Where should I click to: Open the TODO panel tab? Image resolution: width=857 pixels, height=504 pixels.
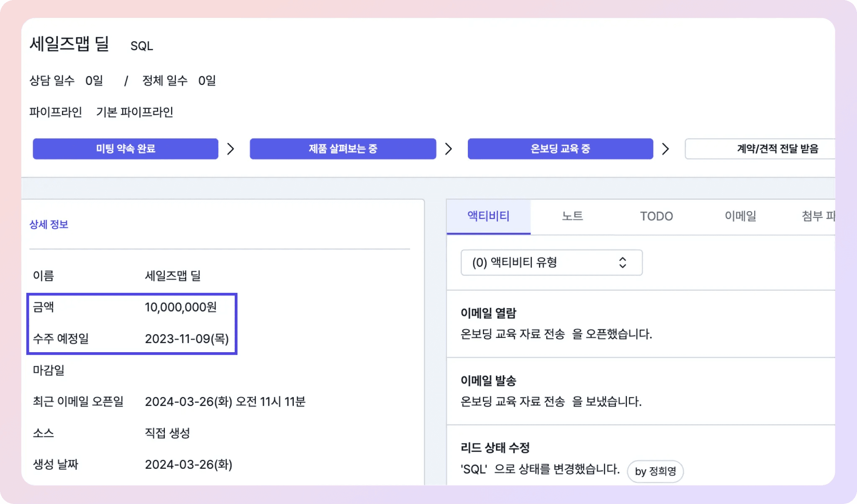[x=656, y=215]
